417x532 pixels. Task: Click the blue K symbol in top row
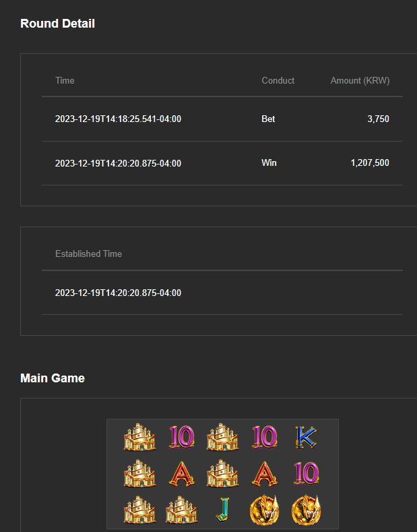coord(306,437)
